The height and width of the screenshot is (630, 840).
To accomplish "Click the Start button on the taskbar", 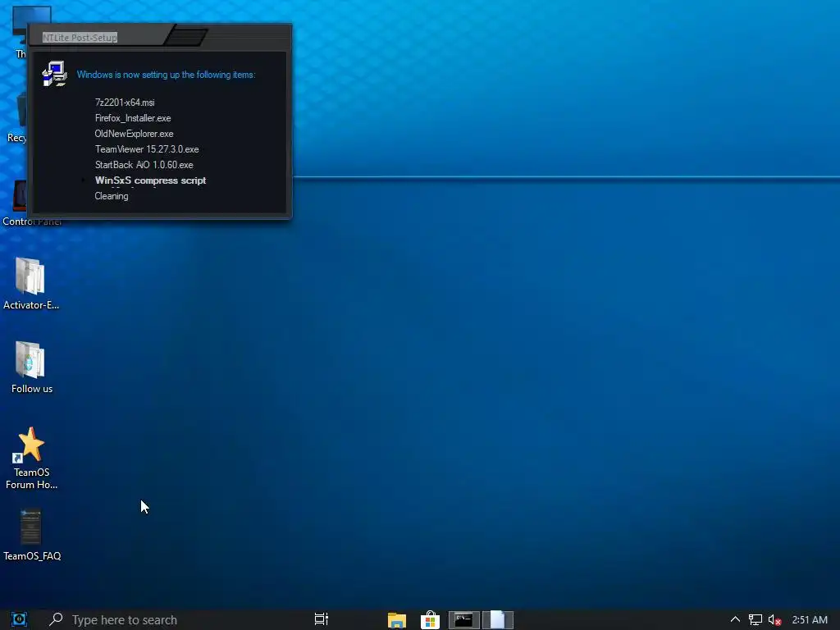I will pyautogui.click(x=20, y=620).
